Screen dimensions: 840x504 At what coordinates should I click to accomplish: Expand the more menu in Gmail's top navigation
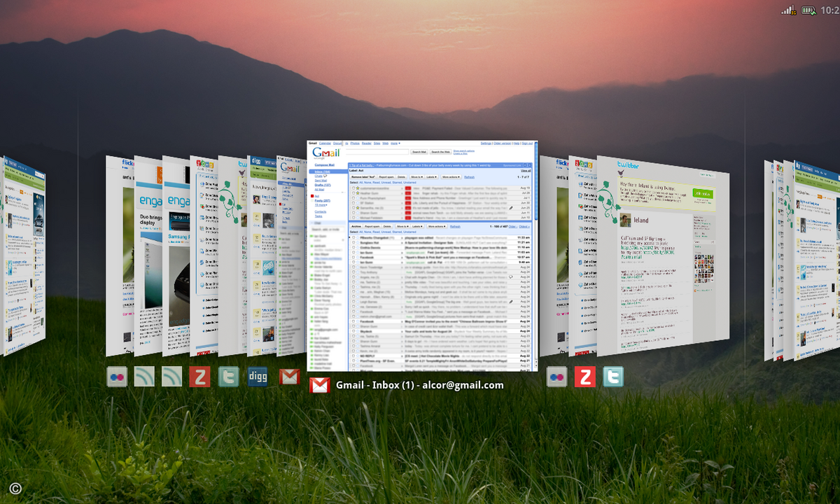pos(395,143)
